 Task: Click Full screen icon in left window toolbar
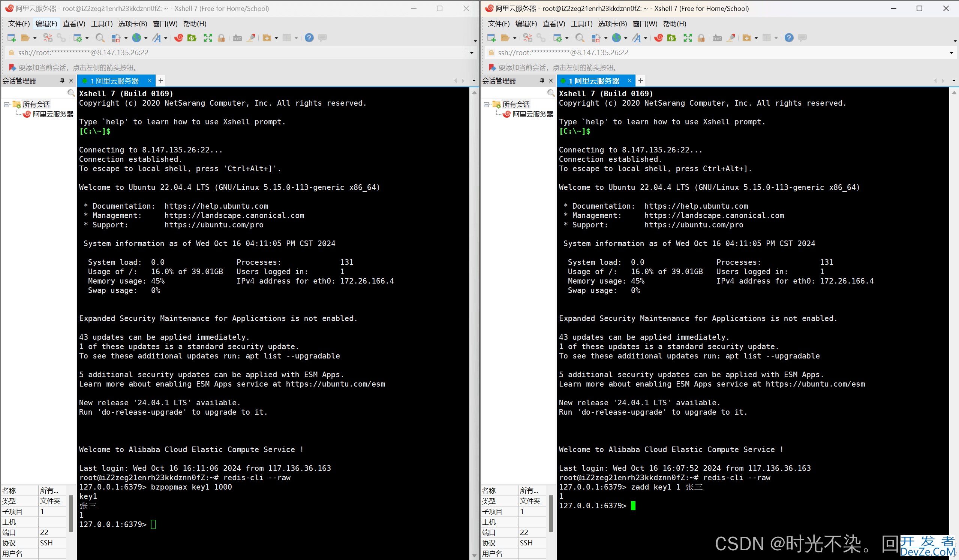point(208,37)
